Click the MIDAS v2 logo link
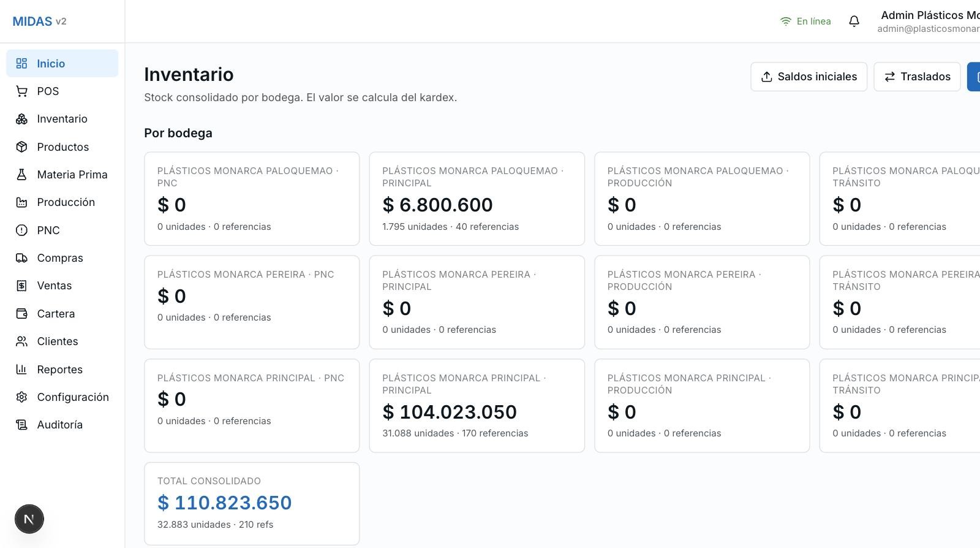This screenshot has width=980, height=548. click(40, 21)
